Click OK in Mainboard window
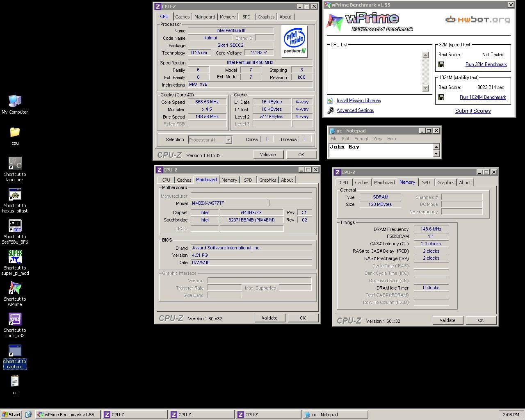 pyautogui.click(x=303, y=318)
